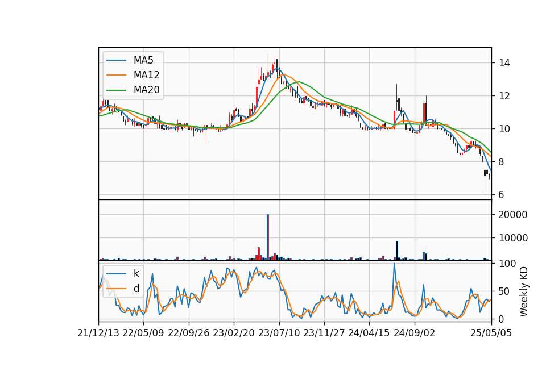This screenshot has height=392, width=546.
Task: Select the 23/07/10 date tick
Action: [279, 333]
